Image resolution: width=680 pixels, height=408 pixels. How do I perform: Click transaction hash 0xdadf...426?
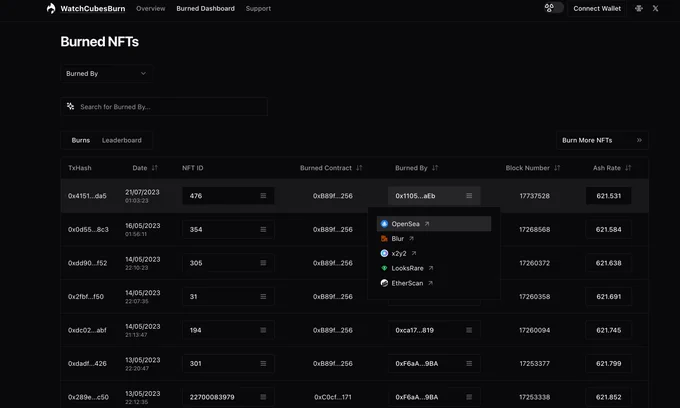pyautogui.click(x=87, y=363)
